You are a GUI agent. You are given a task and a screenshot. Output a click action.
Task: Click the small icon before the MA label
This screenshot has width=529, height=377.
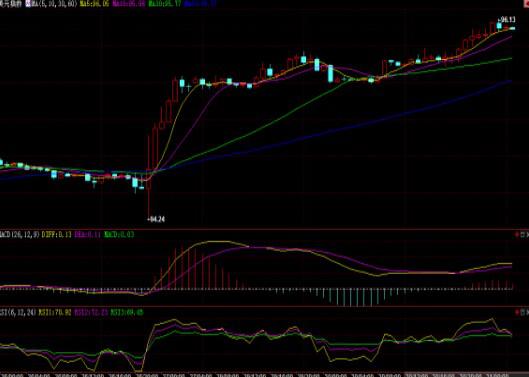[27, 4]
